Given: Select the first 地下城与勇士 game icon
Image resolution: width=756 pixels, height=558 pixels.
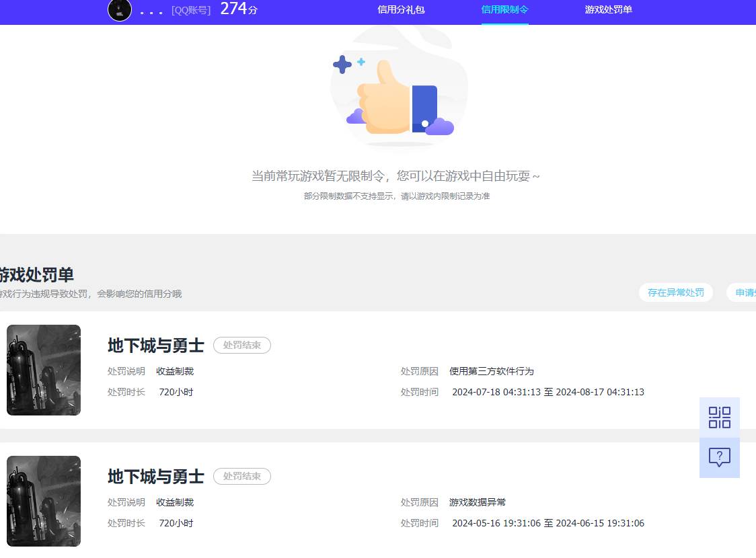Looking at the screenshot, I should tap(43, 370).
